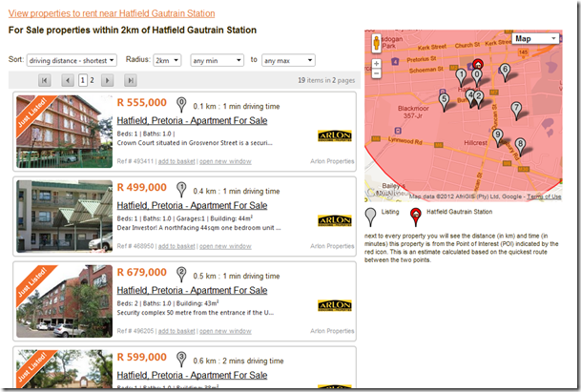Select map pin number 6
This screenshot has height=392, width=581.
pos(505,72)
